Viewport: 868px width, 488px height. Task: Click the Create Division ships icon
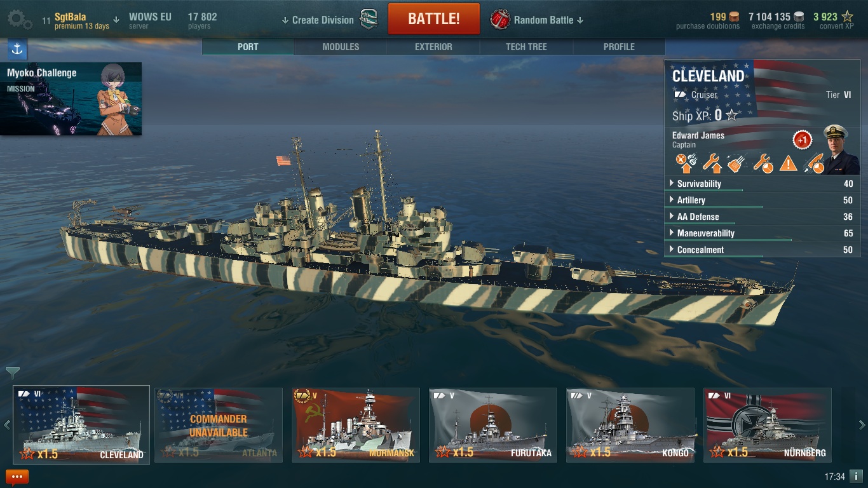(369, 20)
